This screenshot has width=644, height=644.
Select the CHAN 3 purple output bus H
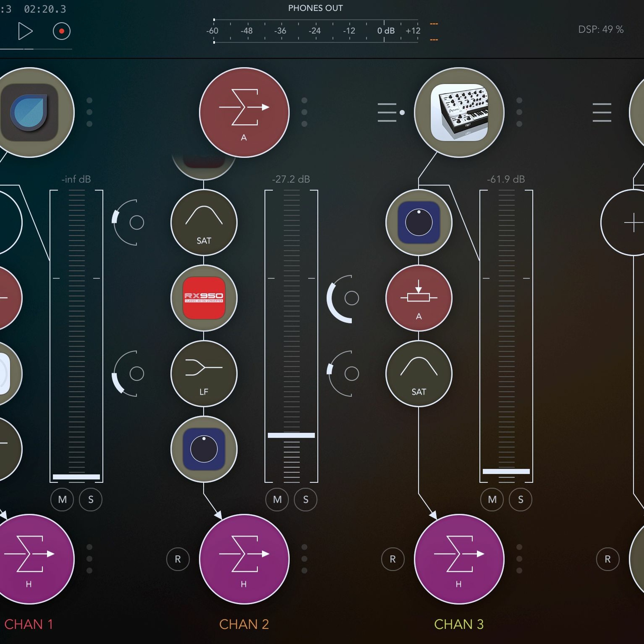459,559
